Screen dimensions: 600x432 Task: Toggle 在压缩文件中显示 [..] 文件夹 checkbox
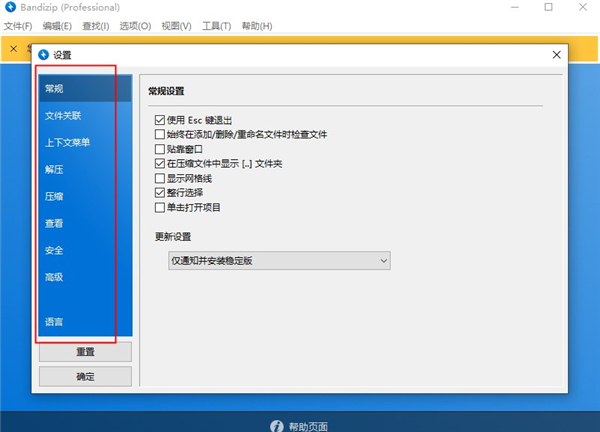click(160, 164)
